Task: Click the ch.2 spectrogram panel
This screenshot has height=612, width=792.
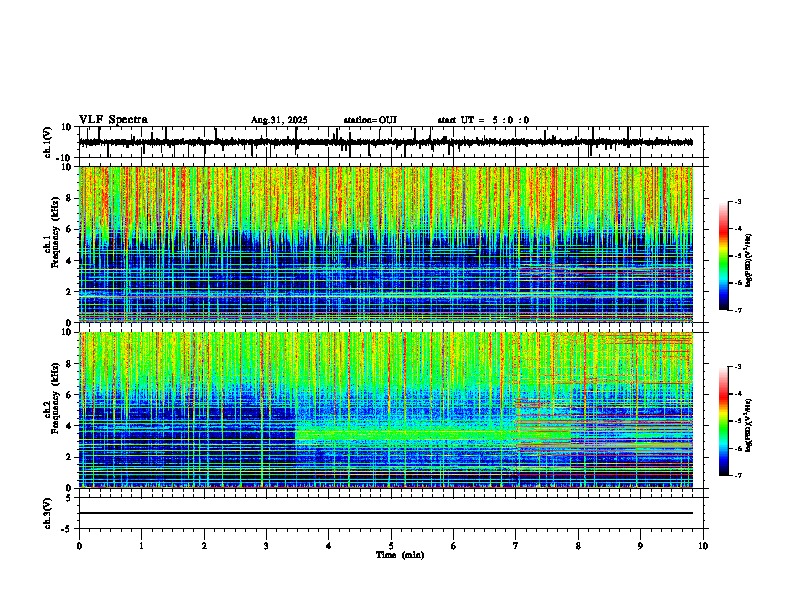Action: tap(386, 410)
